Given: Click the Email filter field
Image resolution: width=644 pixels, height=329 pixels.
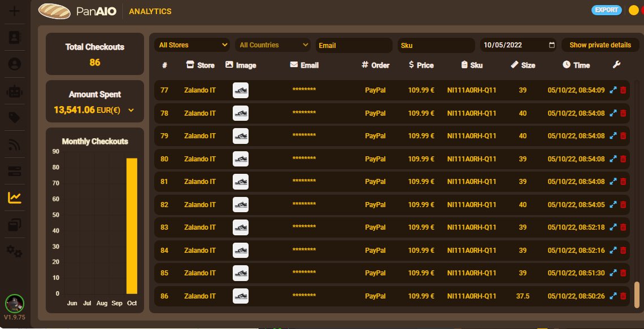Looking at the screenshot, I should click(x=354, y=46).
